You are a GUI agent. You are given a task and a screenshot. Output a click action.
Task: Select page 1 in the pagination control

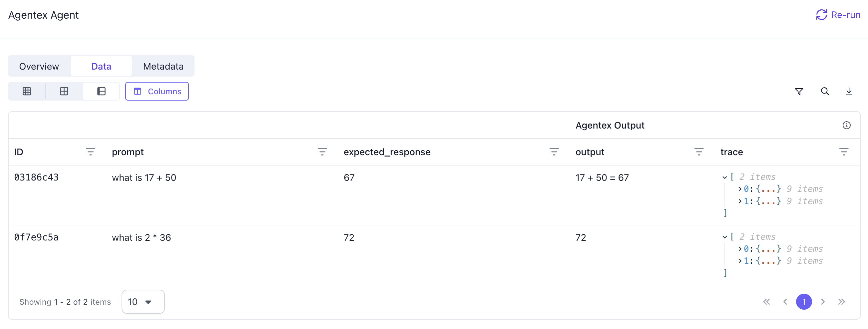[804, 302]
